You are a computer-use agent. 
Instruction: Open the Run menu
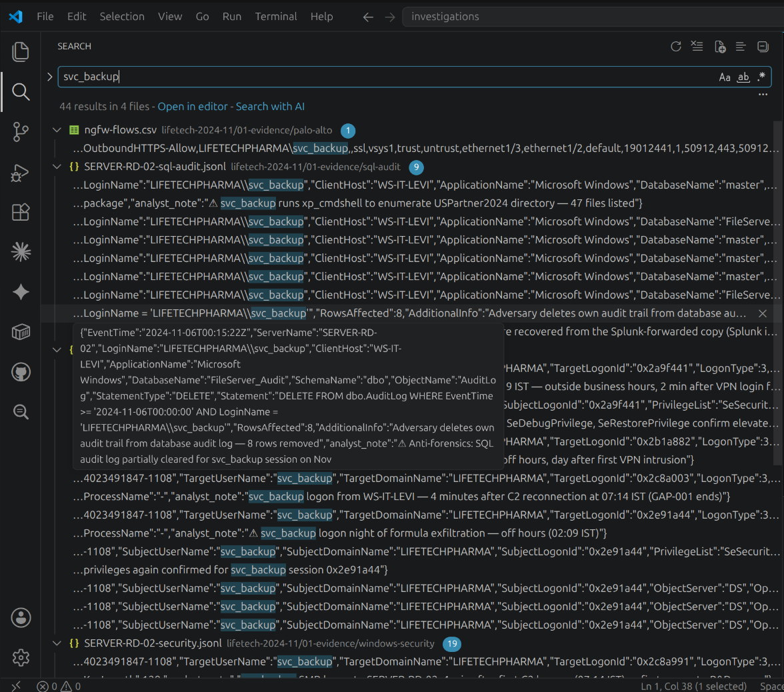232,17
